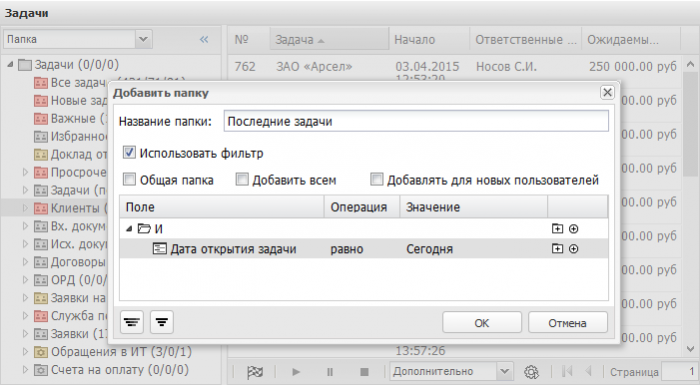Click the root Задачи folder icon
700x385 pixels.
[25, 65]
